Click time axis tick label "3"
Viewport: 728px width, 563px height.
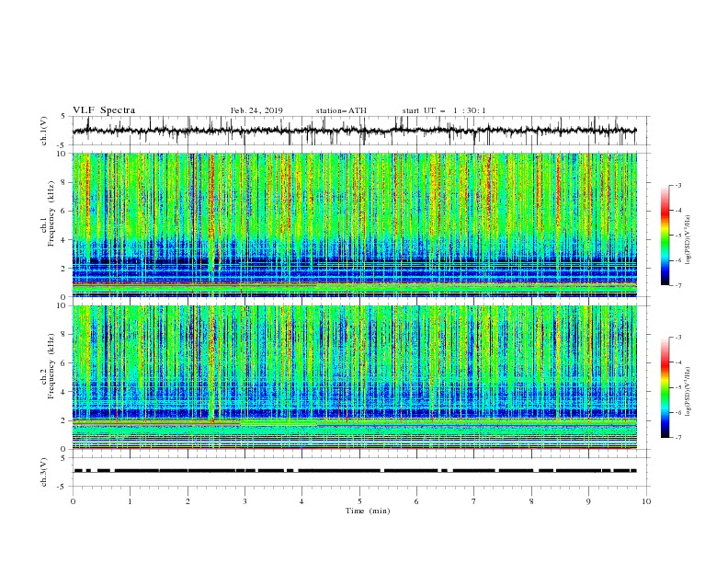(245, 501)
